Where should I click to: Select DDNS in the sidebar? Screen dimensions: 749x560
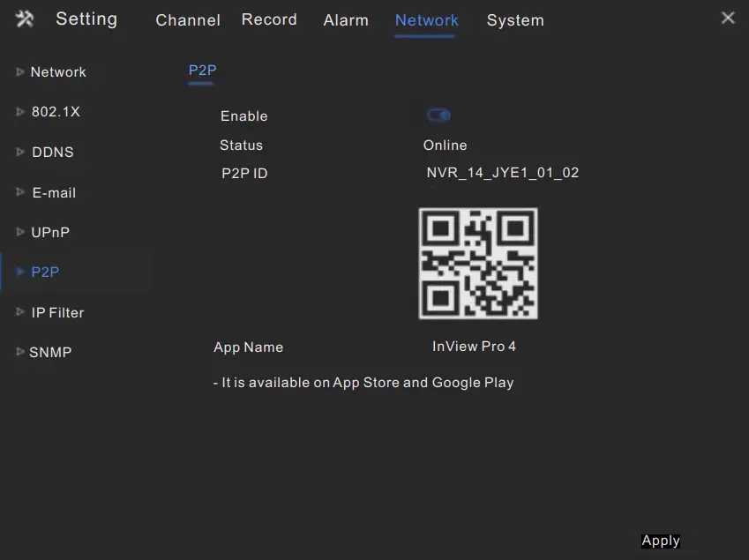(x=54, y=152)
